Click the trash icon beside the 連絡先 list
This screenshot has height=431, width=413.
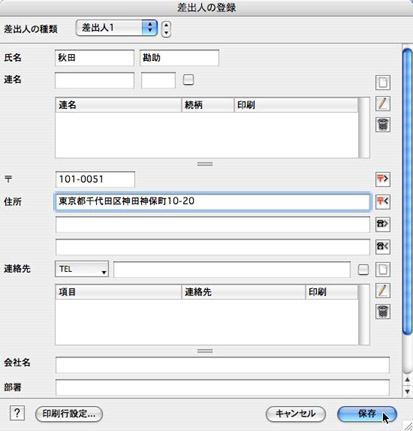pos(383,312)
